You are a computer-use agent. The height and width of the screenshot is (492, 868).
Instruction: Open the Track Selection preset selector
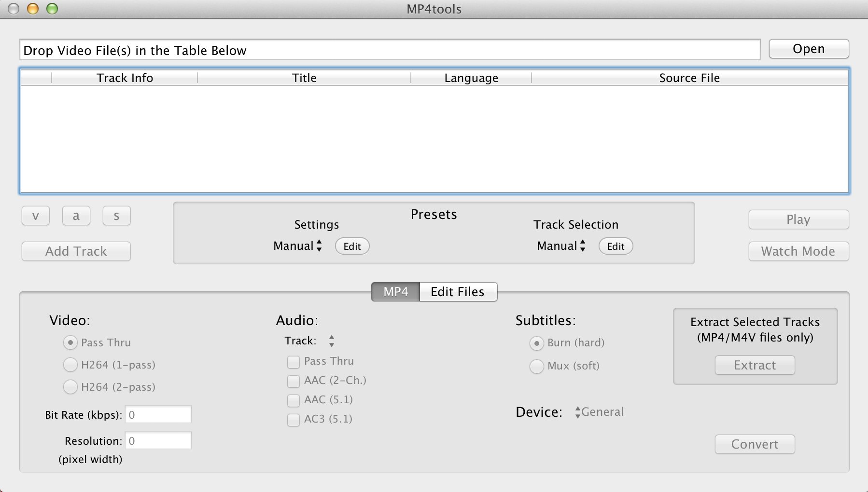tap(560, 246)
